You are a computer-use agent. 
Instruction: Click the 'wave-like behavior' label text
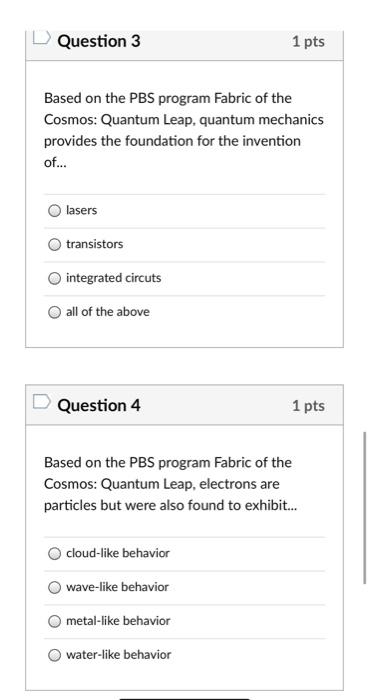pos(117,587)
